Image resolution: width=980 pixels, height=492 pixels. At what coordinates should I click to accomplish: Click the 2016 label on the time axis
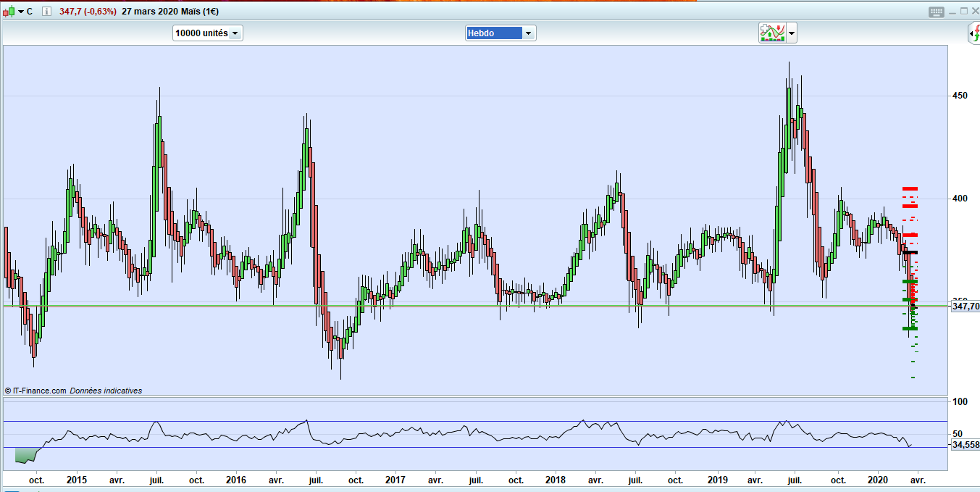[235, 480]
